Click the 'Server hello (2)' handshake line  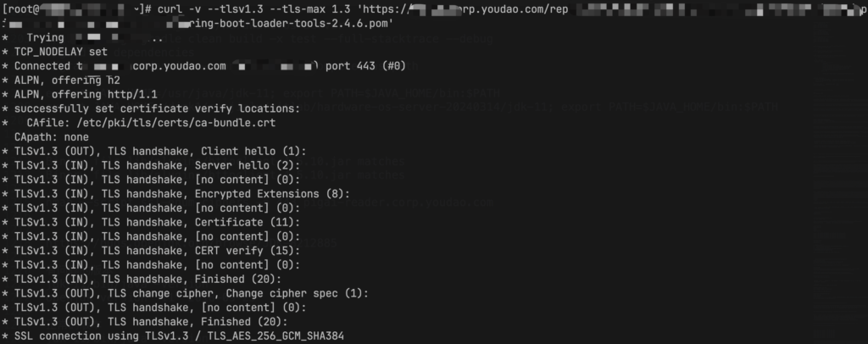151,165
